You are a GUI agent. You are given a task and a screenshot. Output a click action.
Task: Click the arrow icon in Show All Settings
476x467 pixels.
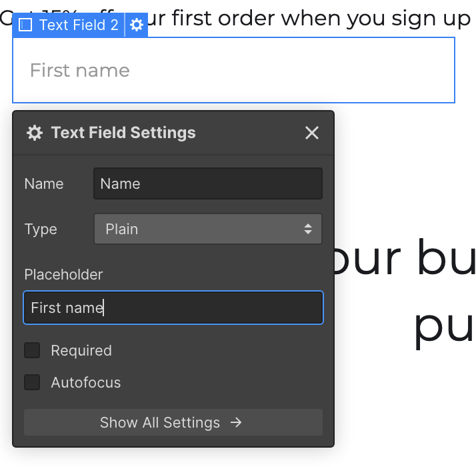click(236, 422)
